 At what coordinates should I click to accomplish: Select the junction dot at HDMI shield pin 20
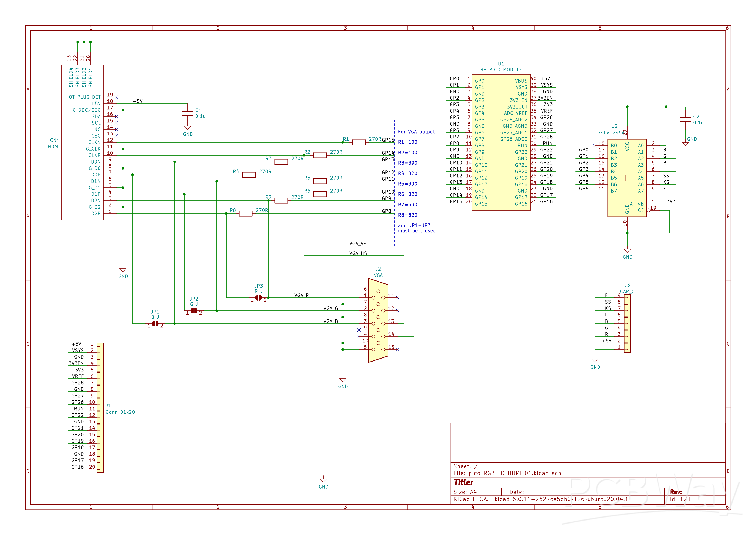(x=91, y=42)
